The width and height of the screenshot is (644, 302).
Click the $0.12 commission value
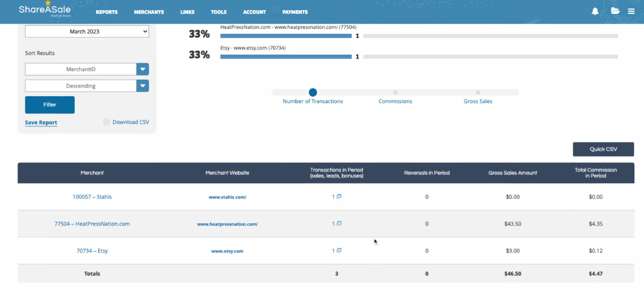pyautogui.click(x=596, y=251)
